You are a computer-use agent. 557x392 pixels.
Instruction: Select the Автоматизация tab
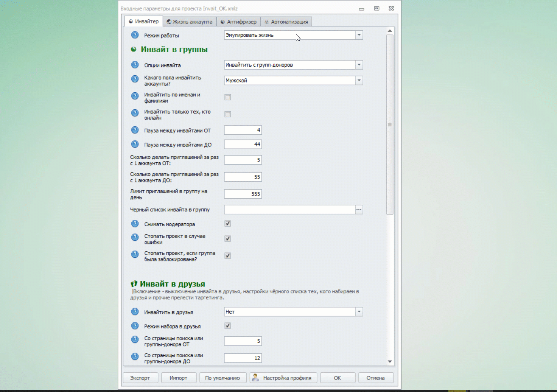tap(286, 22)
